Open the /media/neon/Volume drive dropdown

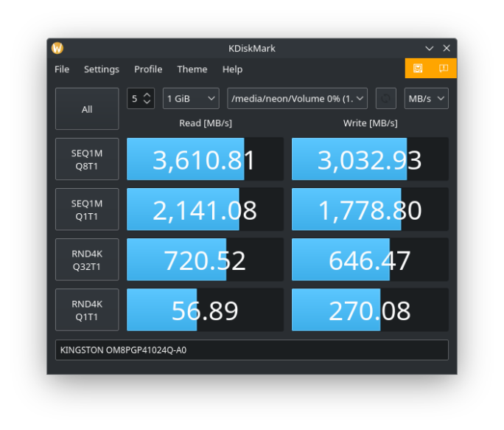298,99
